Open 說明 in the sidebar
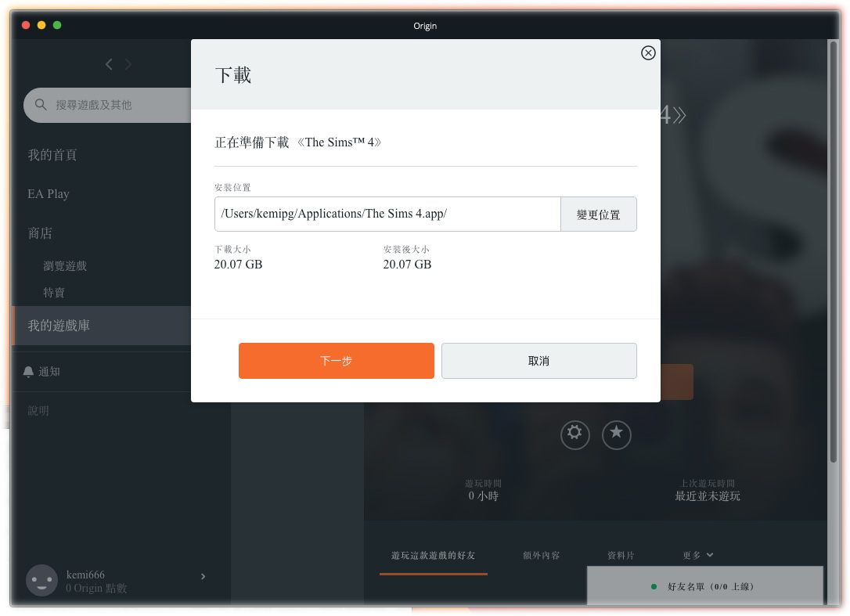This screenshot has width=850, height=616. 38,410
